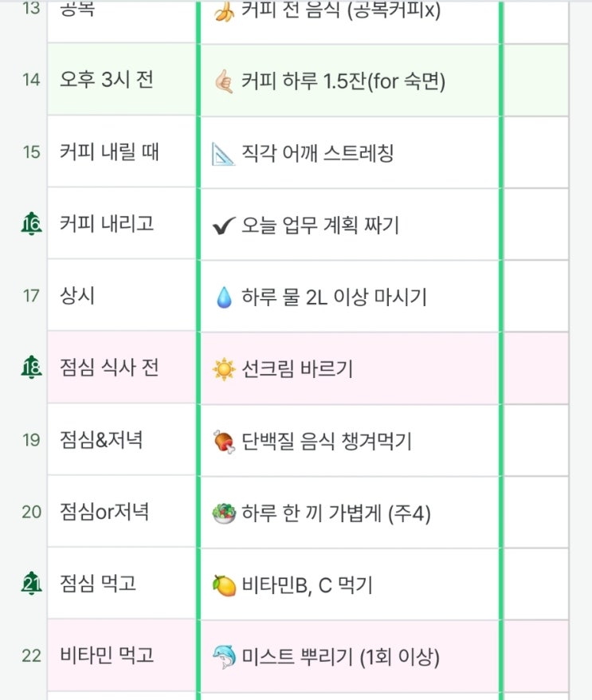The image size is (592, 700).
Task: Click the bell icon on row 21
Action: 32,584
